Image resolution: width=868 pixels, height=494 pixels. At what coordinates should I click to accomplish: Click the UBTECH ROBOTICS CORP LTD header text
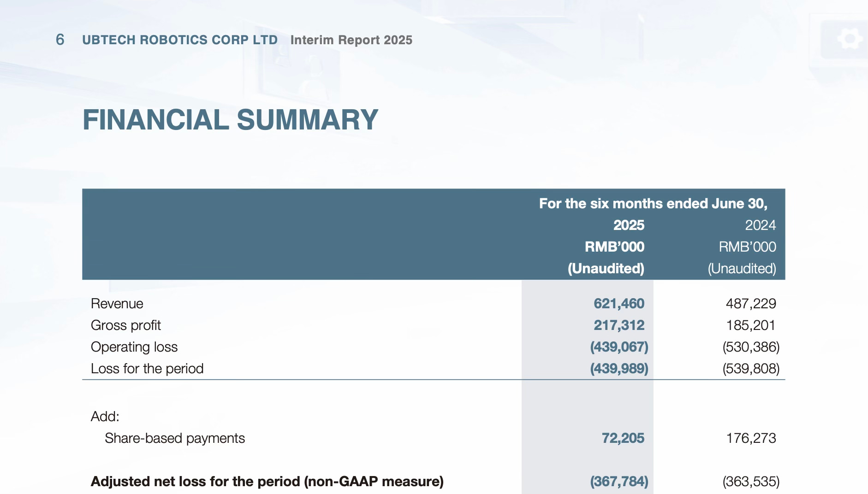coord(180,40)
